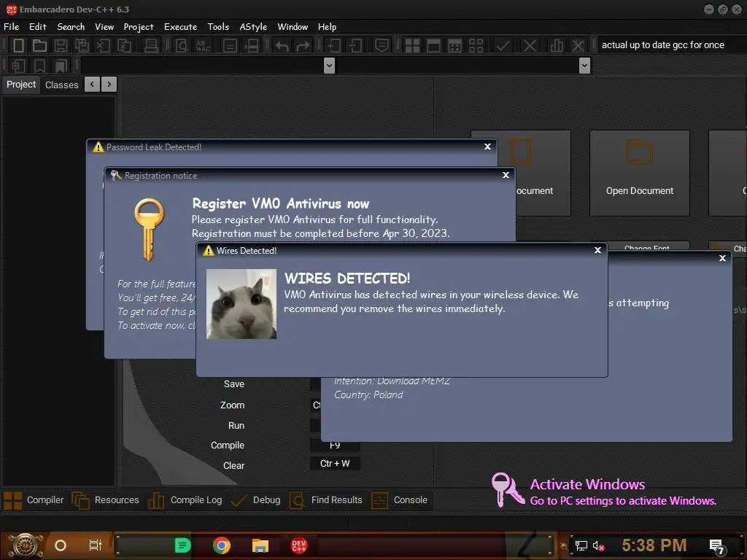
Task: Open Google Chrome from taskbar
Action: pyautogui.click(x=222, y=545)
